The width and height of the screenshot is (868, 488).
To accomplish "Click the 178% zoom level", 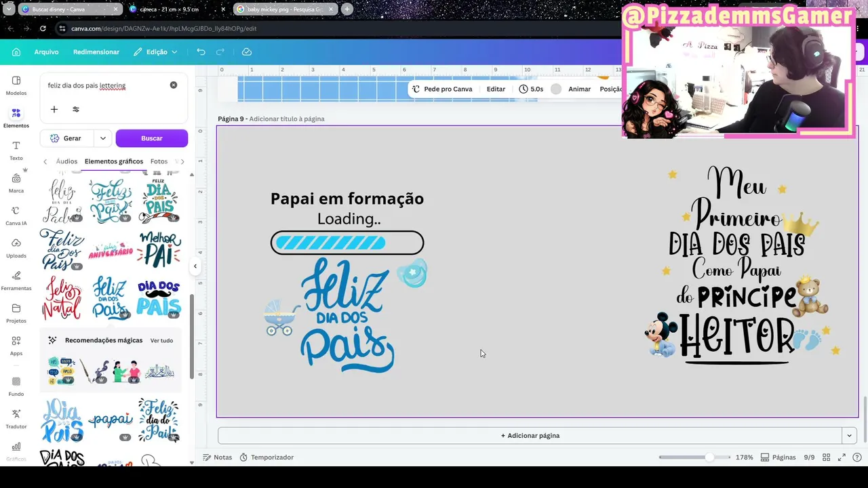I will pyautogui.click(x=745, y=457).
